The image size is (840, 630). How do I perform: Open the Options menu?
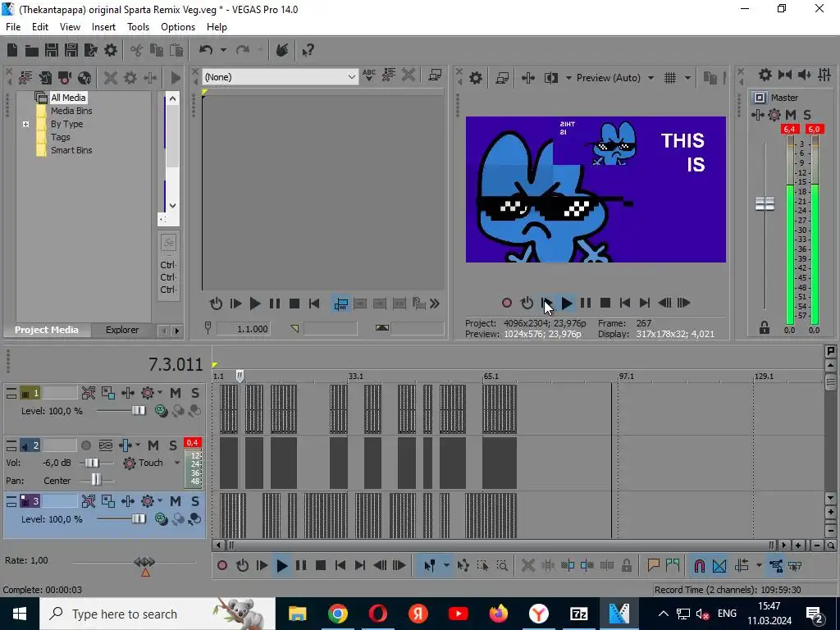[178, 27]
